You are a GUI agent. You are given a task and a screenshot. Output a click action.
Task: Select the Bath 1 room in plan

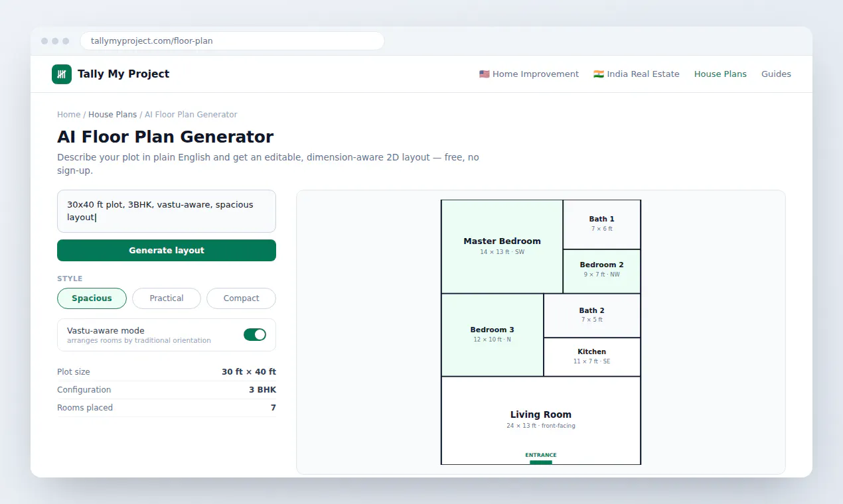click(x=602, y=225)
